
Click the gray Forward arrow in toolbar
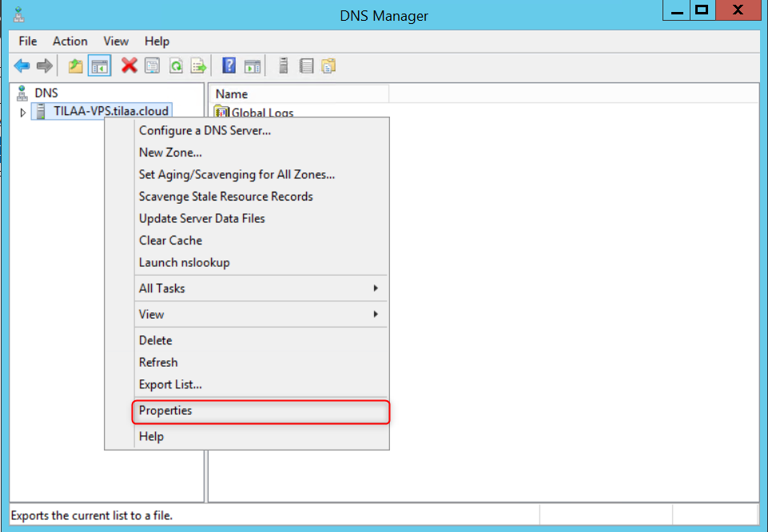[45, 66]
